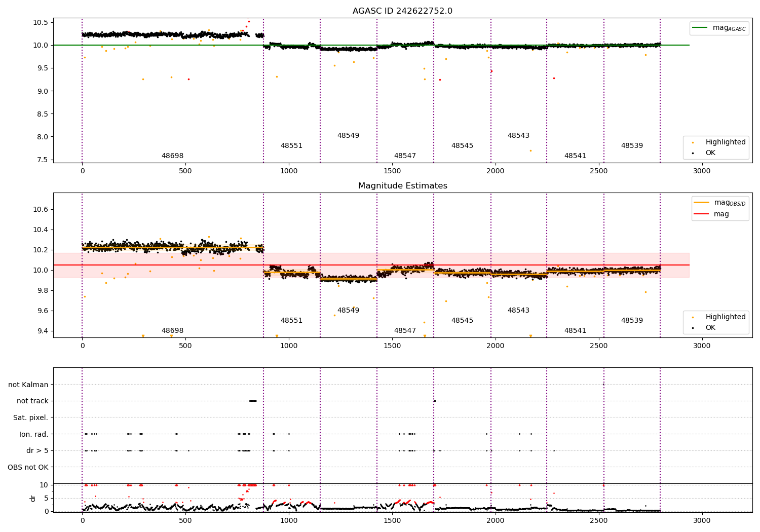Click obsid label 48539 in Magnitude Estimates plot
The width and height of the screenshot is (760, 532).
(632, 320)
